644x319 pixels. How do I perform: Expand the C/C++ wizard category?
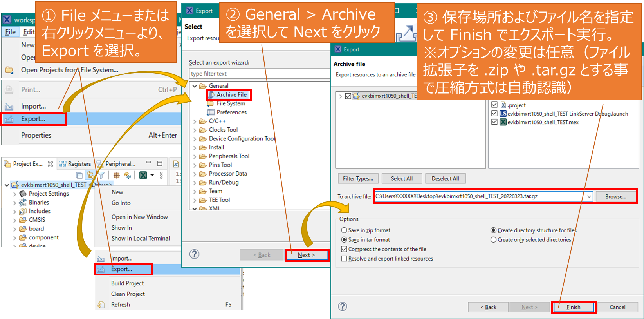(195, 121)
